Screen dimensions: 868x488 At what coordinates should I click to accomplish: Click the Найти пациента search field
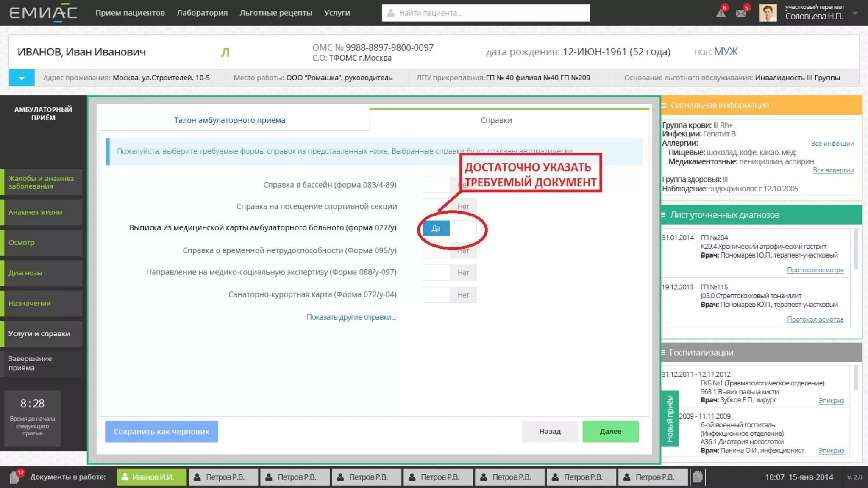click(485, 13)
